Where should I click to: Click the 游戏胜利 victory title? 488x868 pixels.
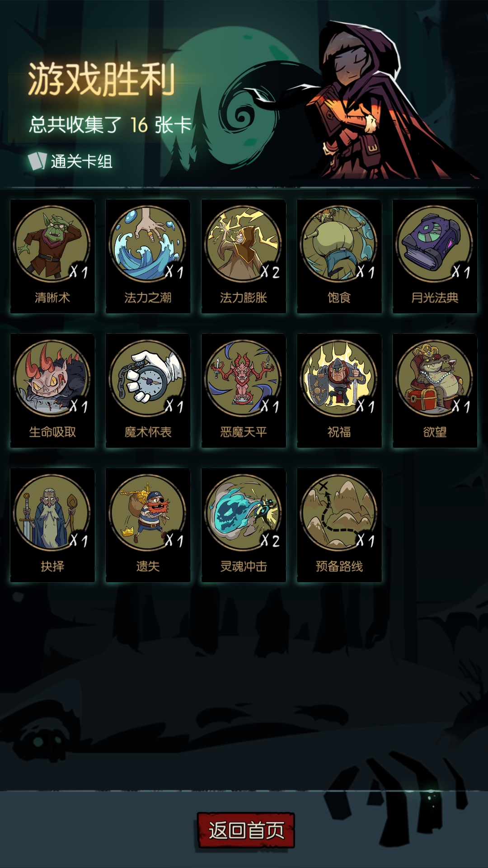click(102, 80)
